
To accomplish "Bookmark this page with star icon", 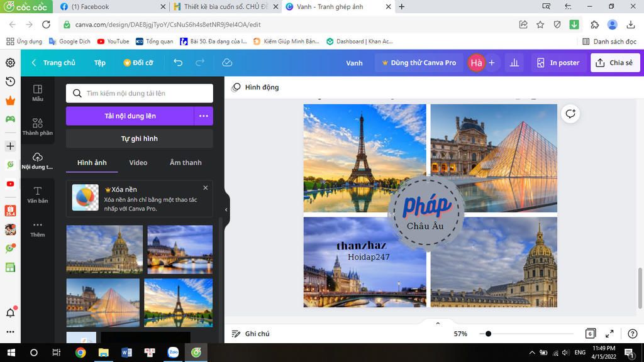I will point(540,25).
